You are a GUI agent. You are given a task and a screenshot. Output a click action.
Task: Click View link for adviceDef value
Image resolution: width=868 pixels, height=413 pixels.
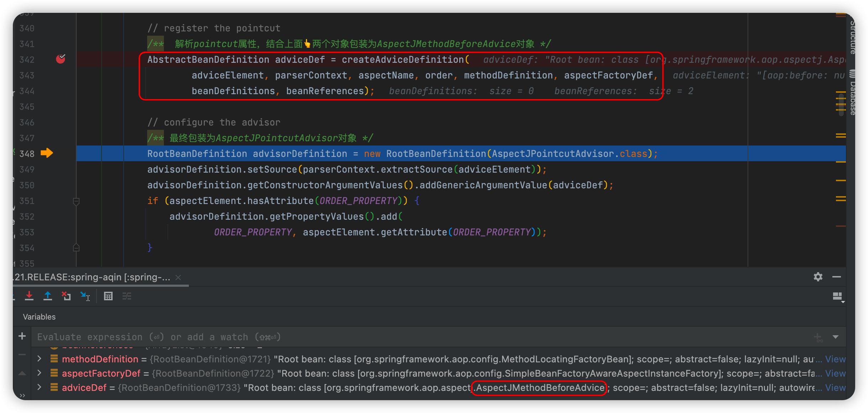pyautogui.click(x=835, y=388)
